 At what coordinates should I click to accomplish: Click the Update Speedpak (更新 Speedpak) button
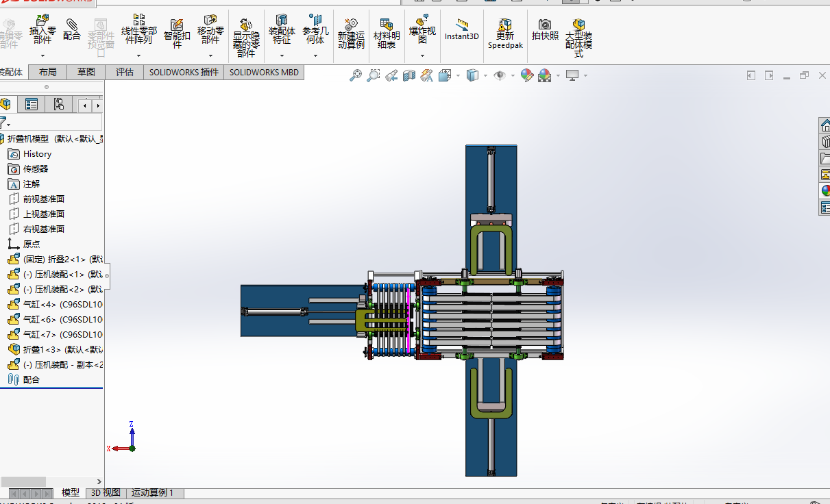(505, 34)
